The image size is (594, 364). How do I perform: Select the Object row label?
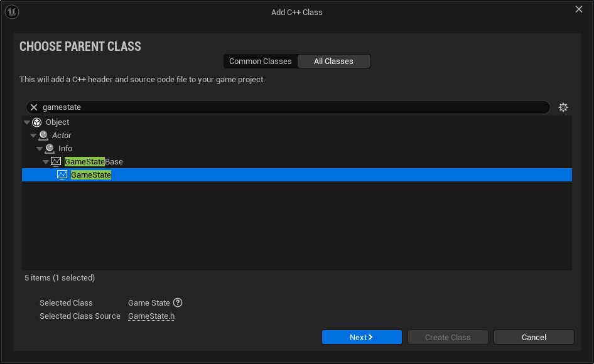coord(58,122)
